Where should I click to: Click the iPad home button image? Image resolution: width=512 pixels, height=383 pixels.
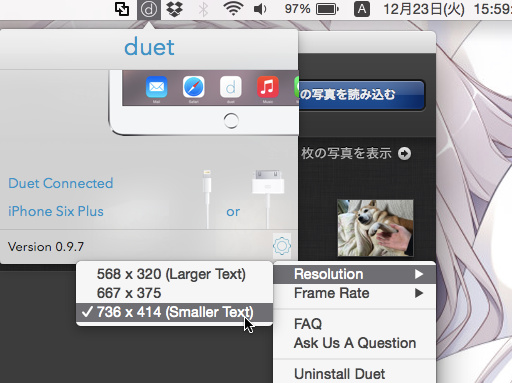click(x=231, y=120)
